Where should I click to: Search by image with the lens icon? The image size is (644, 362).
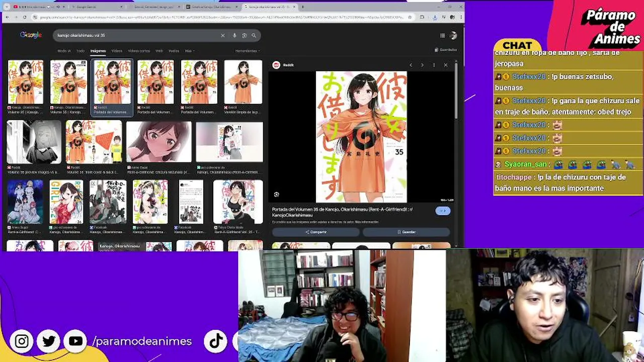(244, 35)
